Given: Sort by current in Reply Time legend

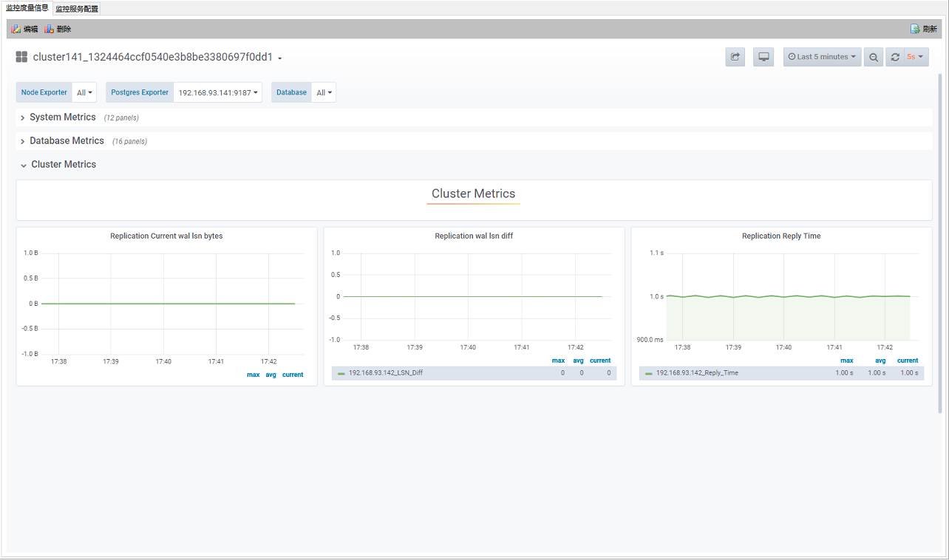Looking at the screenshot, I should pyautogui.click(x=908, y=361).
